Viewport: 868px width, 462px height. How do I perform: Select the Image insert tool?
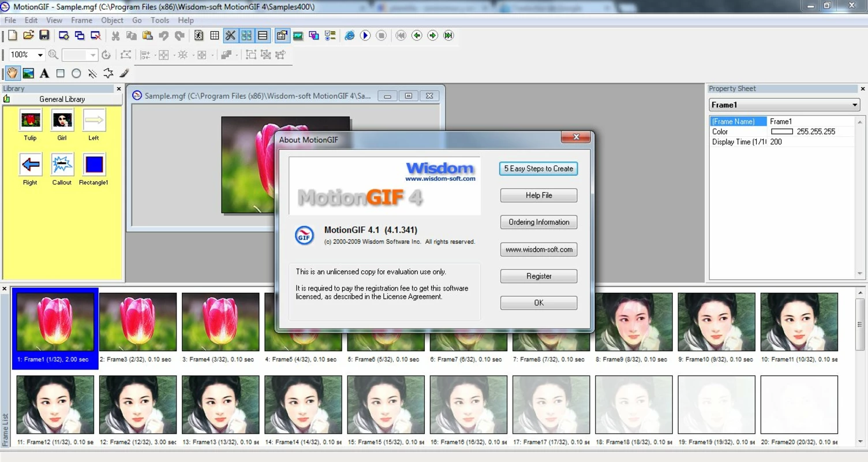(28, 73)
